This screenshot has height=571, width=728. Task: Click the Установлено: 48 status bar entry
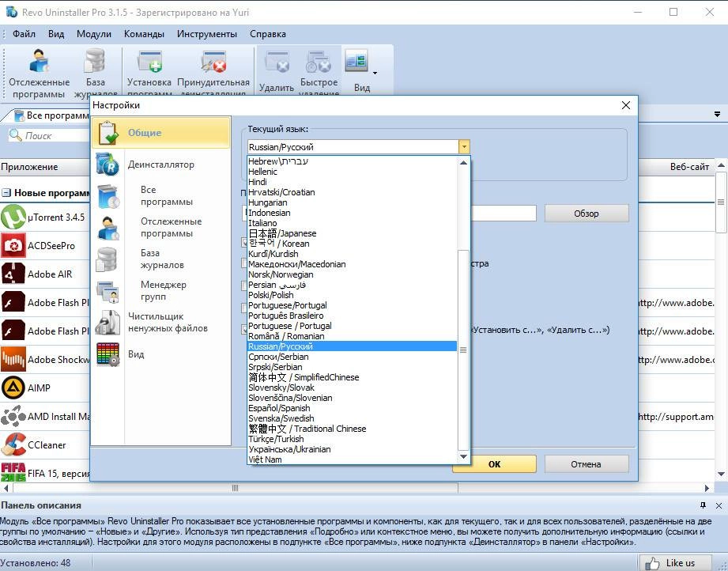click(x=36, y=562)
